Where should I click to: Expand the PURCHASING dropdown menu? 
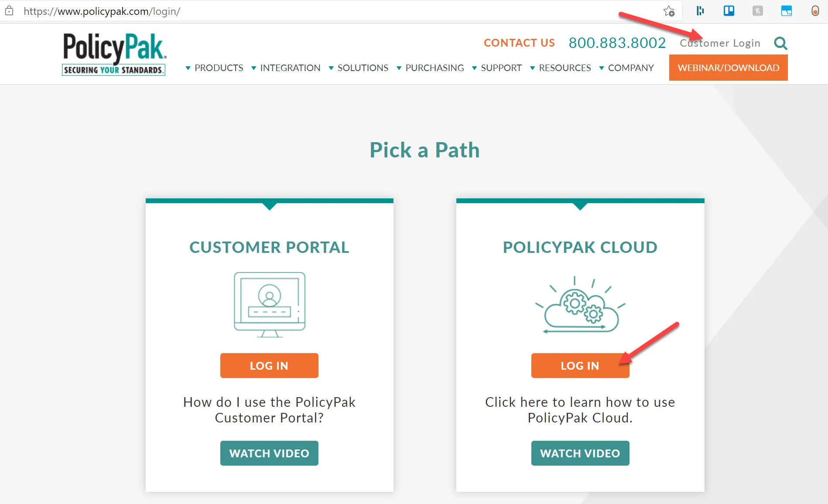tap(430, 68)
